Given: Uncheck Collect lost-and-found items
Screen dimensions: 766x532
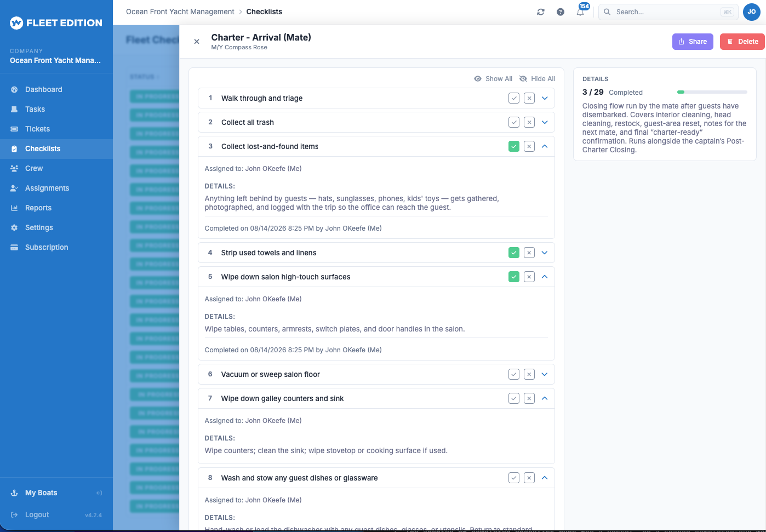Looking at the screenshot, I should (514, 146).
